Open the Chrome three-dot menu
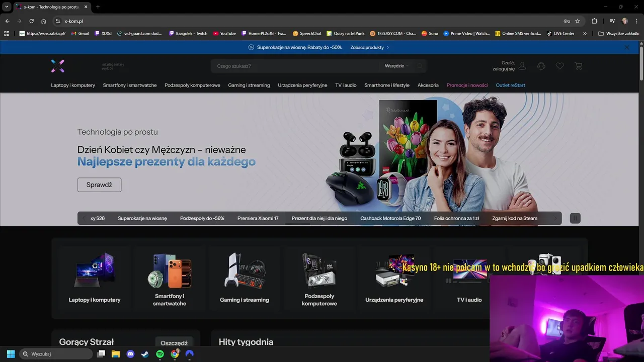Screen dimensions: 644x362 (x=636, y=21)
